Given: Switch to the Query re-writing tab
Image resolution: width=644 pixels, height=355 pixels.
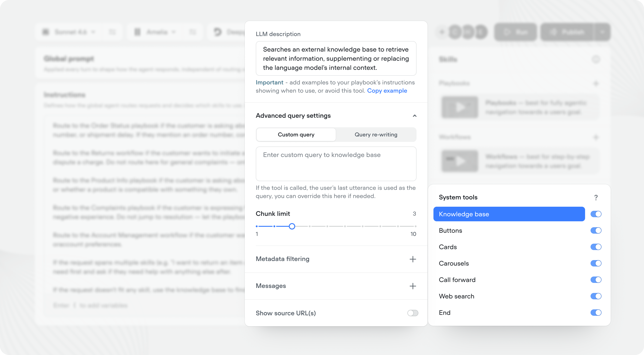Looking at the screenshot, I should click(x=376, y=134).
